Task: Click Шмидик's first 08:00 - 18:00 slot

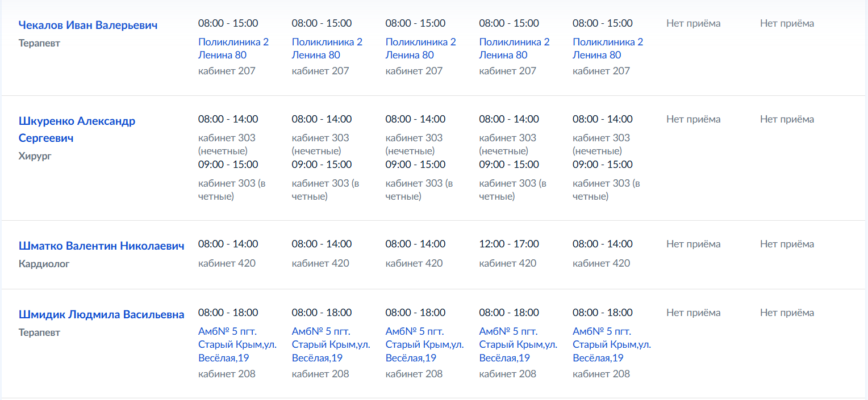Action: [x=228, y=313]
